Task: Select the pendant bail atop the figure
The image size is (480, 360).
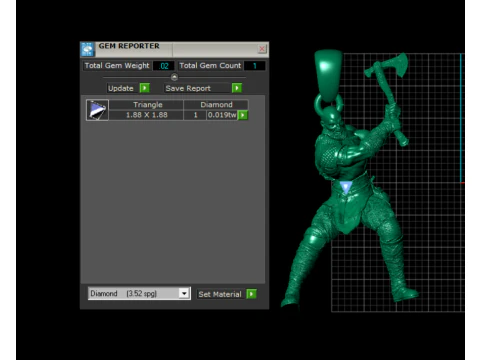Action: tap(328, 76)
